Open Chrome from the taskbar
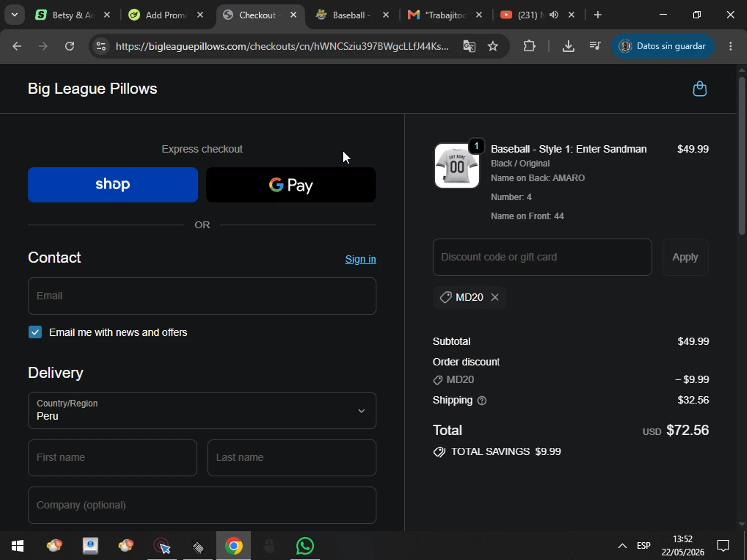Screen dimensions: 747x560 coord(234,546)
